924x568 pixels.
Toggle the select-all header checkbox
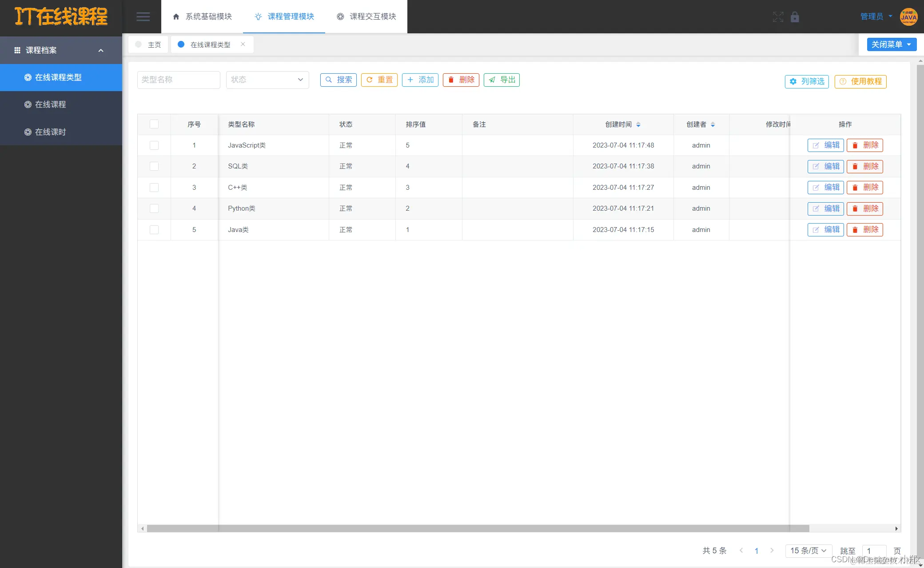pyautogui.click(x=154, y=124)
